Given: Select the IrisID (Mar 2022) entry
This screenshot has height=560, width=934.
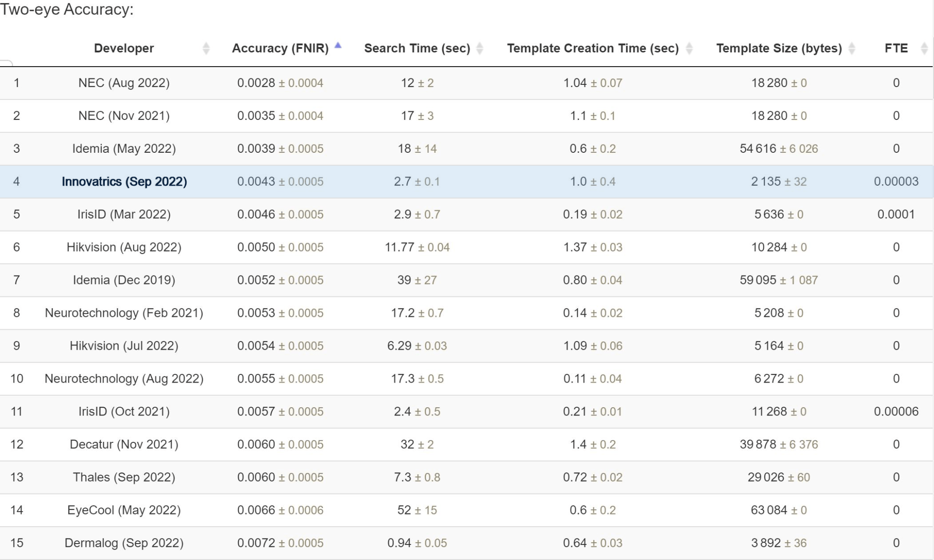Looking at the screenshot, I should click(x=124, y=214).
